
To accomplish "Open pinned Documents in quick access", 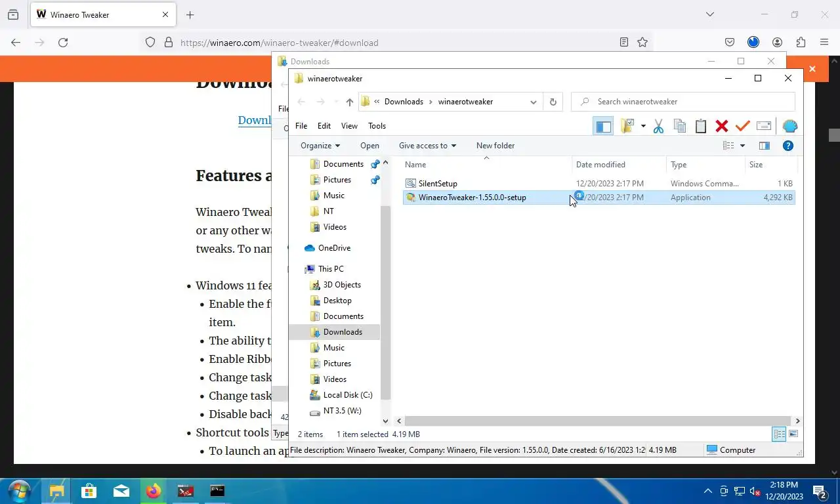I will [343, 164].
